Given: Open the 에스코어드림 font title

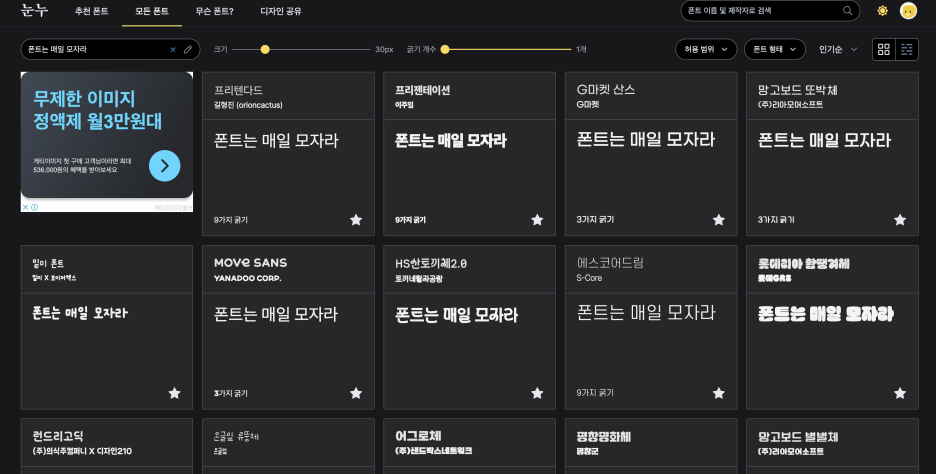Looking at the screenshot, I should click(x=609, y=263).
